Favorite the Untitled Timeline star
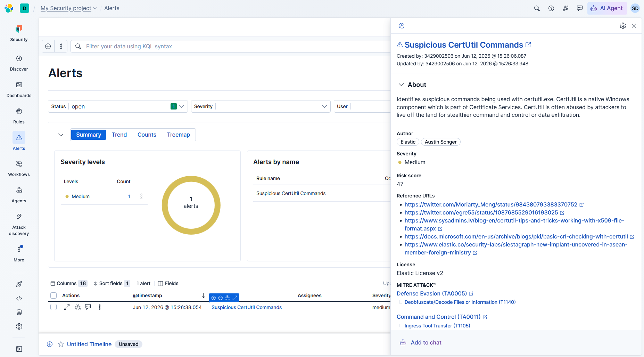 pyautogui.click(x=61, y=344)
